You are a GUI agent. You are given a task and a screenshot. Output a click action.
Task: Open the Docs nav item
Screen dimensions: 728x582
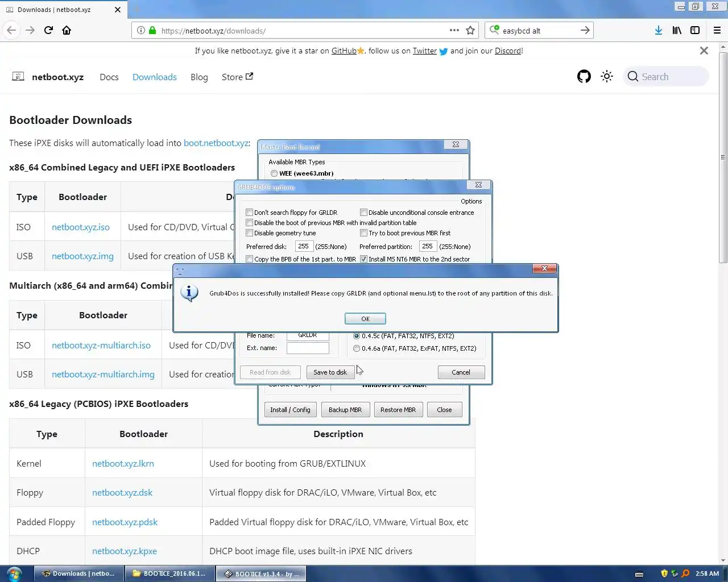(109, 77)
